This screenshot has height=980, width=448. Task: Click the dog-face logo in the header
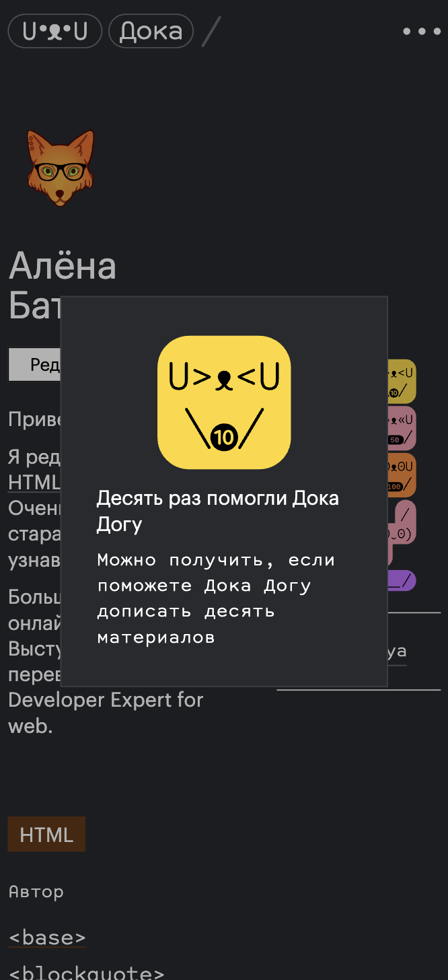click(54, 32)
